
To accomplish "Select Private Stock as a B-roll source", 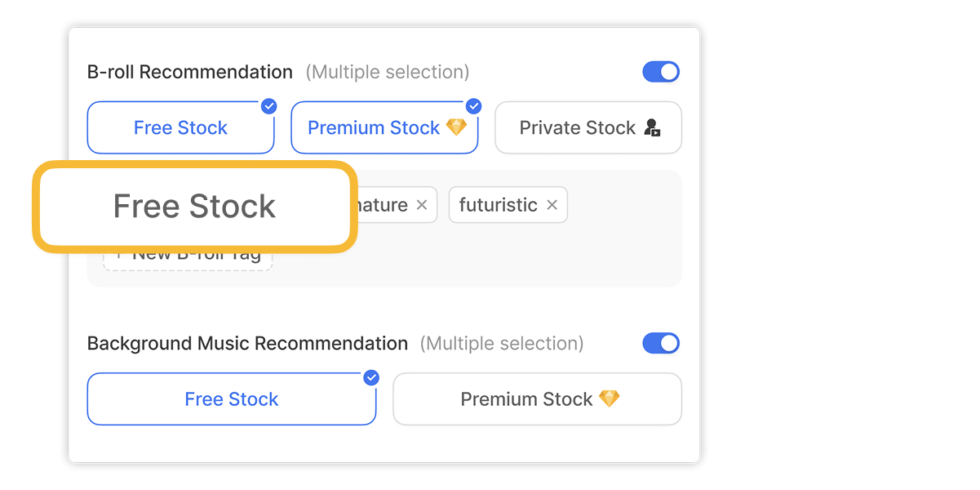I will [x=588, y=127].
